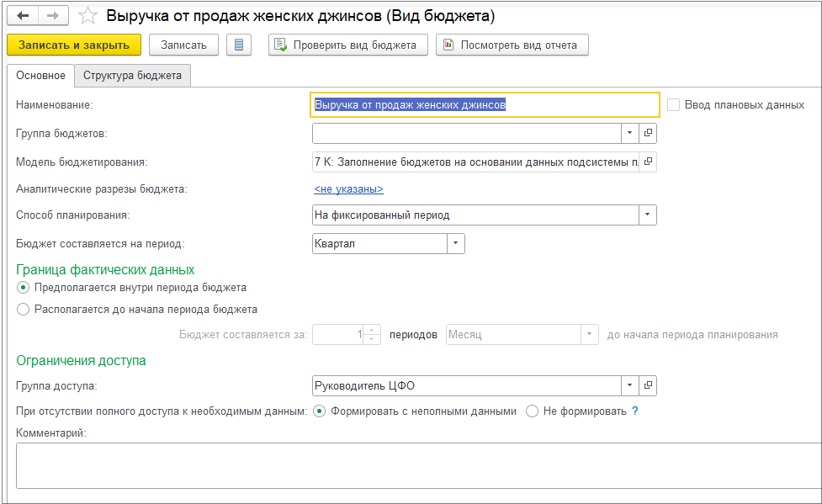
Task: Click the blue help question mark
Action: click(635, 411)
